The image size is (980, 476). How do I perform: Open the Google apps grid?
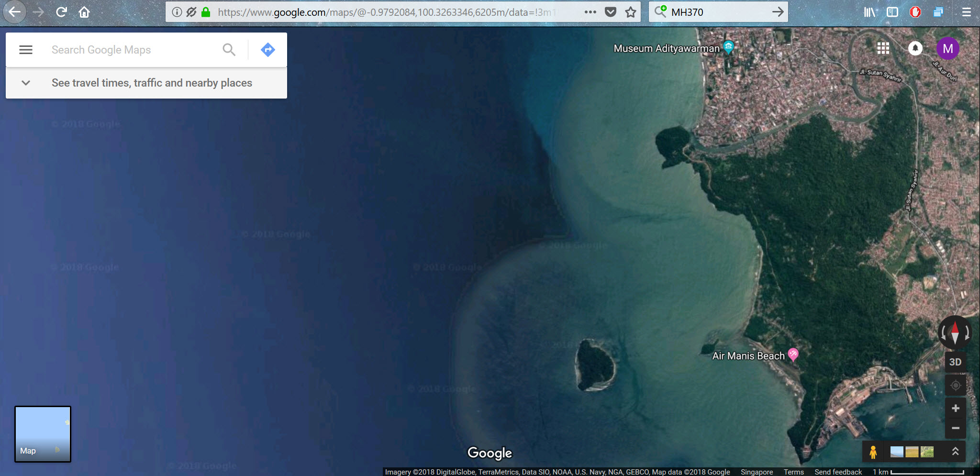883,48
